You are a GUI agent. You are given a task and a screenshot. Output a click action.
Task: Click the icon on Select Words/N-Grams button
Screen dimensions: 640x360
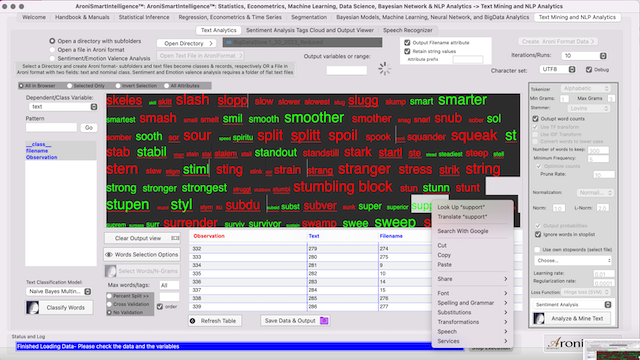pyautogui.click(x=111, y=271)
